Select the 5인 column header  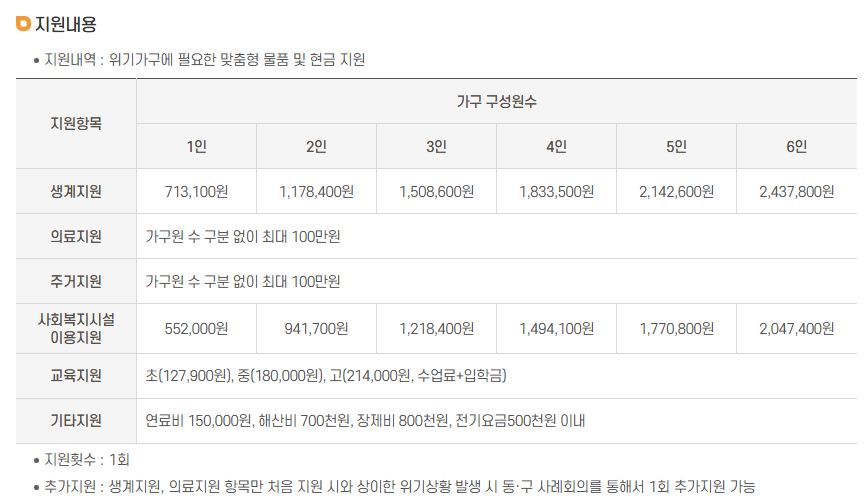[x=677, y=146]
